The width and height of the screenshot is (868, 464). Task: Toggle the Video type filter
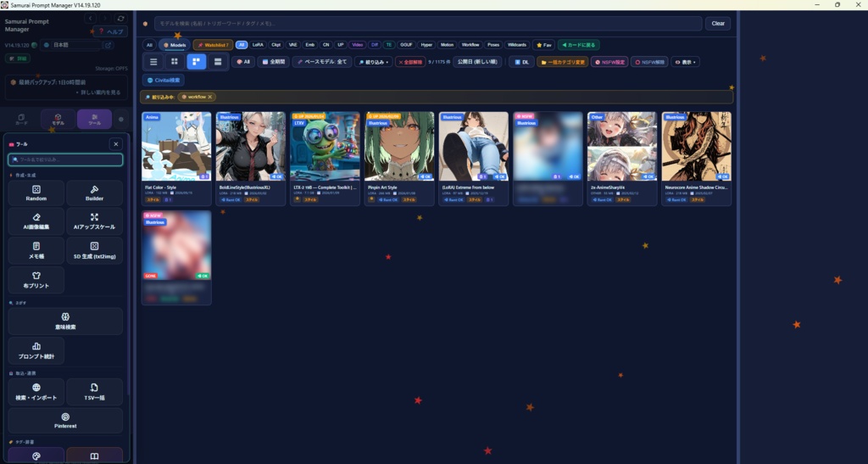357,45
